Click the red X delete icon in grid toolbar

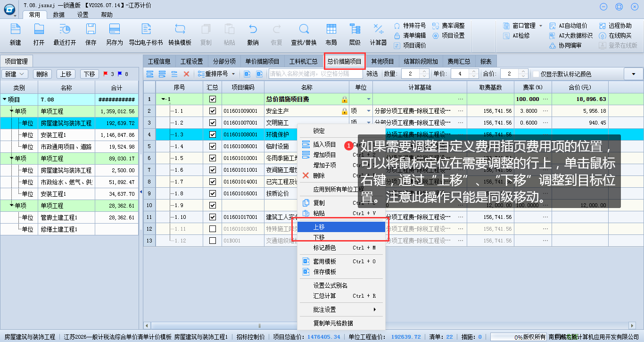pos(186,74)
